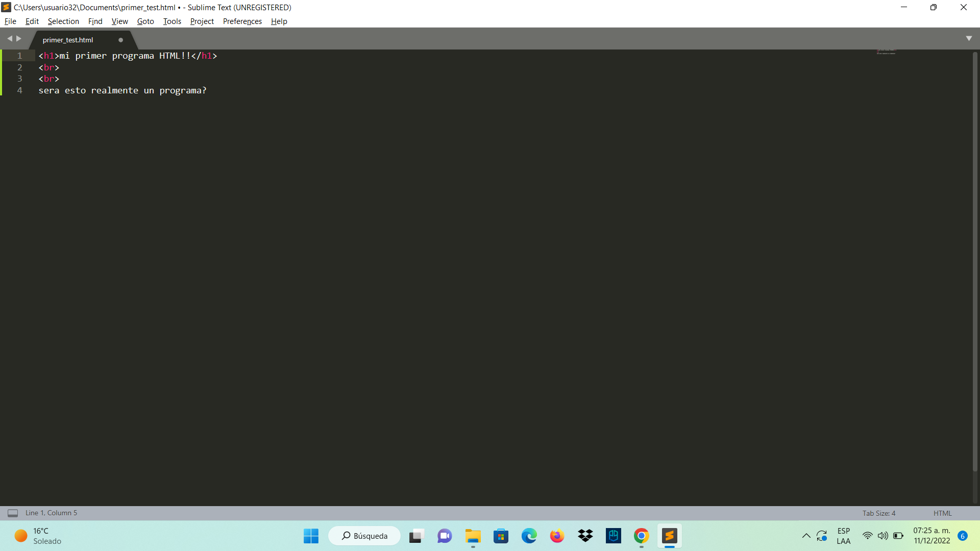Click the h1 heading code line
The image size is (980, 551).
pos(128,56)
